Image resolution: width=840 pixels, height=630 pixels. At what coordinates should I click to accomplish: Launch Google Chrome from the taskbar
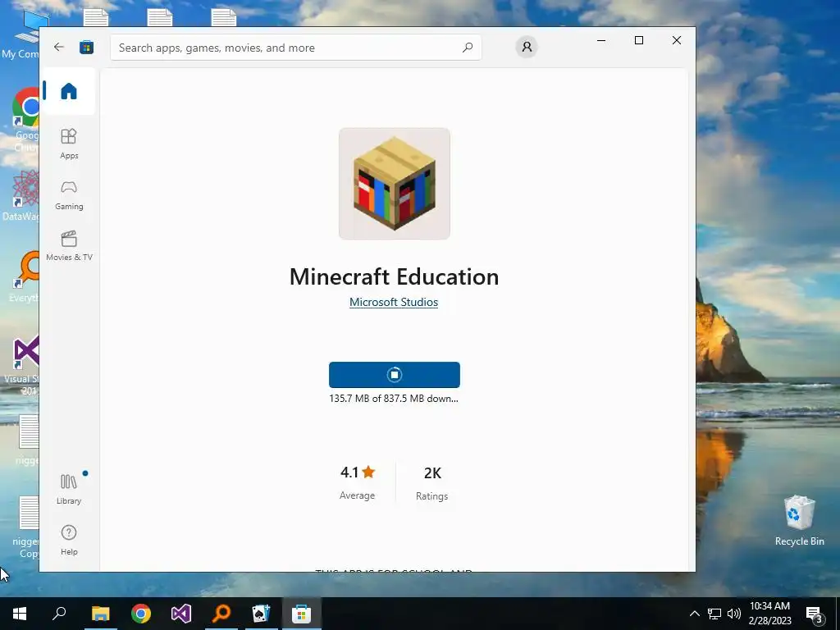click(141, 614)
